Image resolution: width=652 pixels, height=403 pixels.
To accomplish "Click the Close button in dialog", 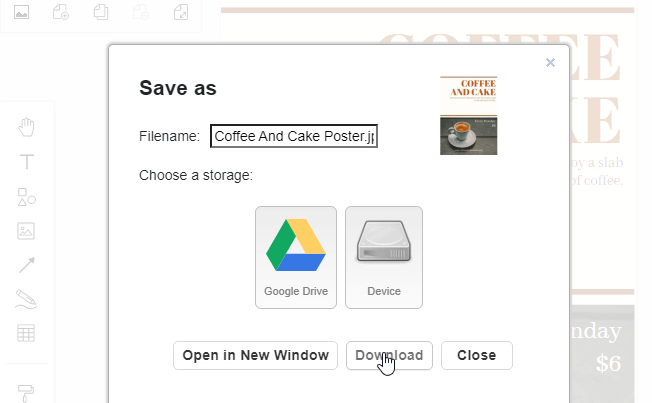I will pyautogui.click(x=477, y=355).
